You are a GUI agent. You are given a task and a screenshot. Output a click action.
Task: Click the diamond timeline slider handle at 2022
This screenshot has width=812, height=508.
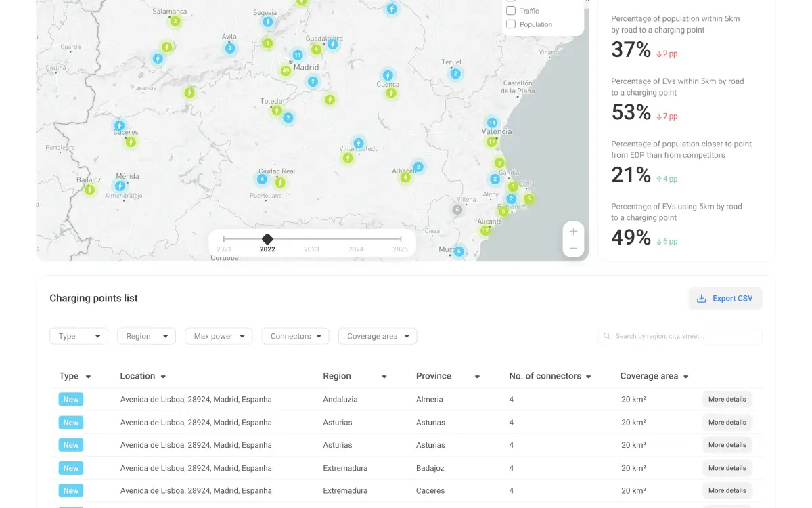[267, 239]
